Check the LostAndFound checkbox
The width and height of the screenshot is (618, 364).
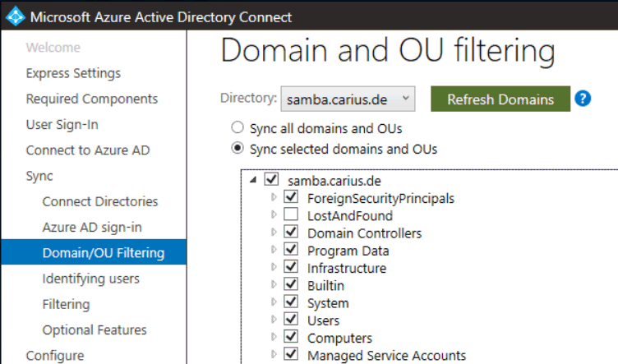291,214
